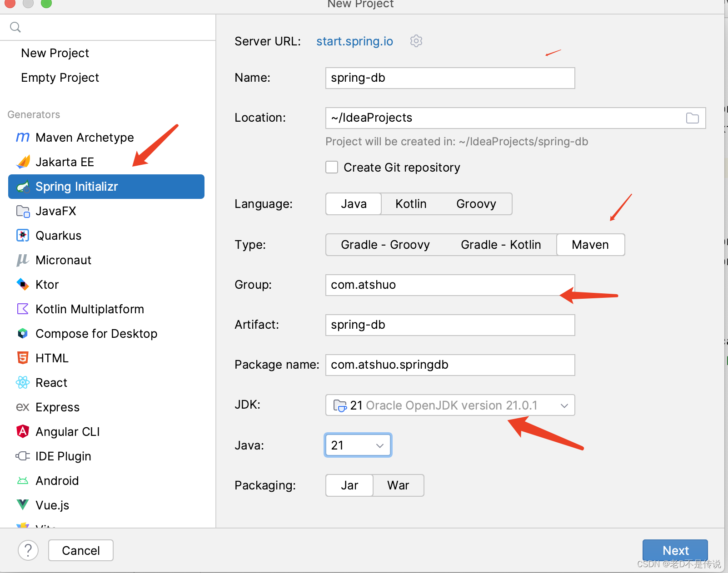Screen dimensions: 728x573
Task: Open start.spring.io server link
Action: (x=354, y=41)
